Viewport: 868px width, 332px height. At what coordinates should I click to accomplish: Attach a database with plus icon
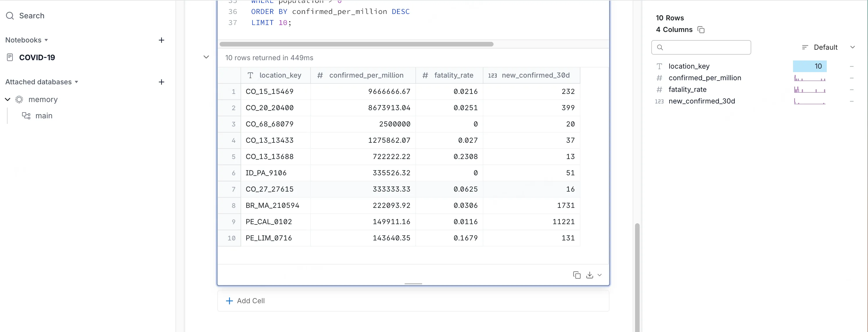[x=162, y=82]
